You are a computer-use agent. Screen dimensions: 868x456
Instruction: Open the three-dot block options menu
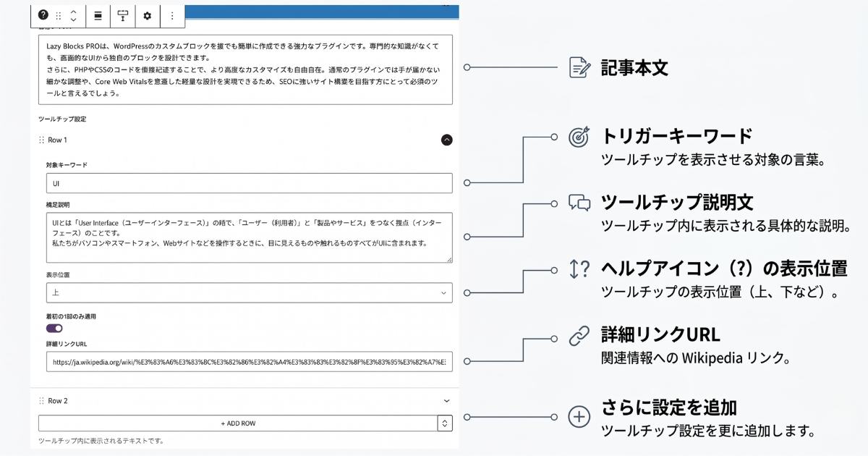point(171,15)
